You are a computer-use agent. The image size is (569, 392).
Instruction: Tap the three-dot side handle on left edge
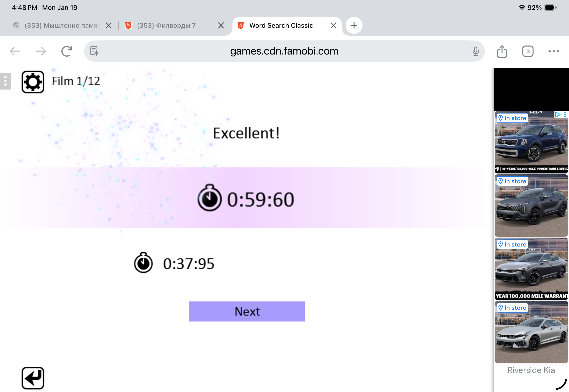tap(5, 81)
